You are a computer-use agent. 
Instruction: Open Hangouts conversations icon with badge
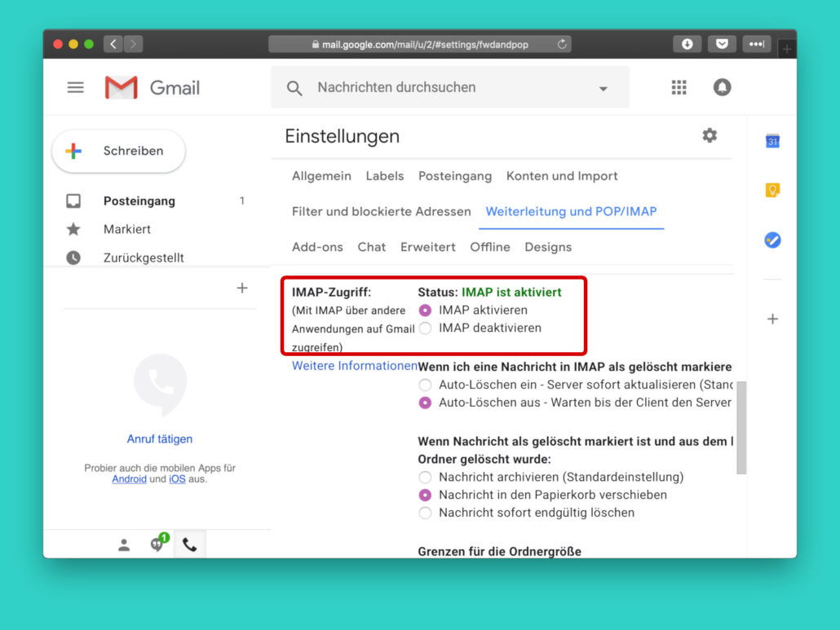(x=157, y=544)
